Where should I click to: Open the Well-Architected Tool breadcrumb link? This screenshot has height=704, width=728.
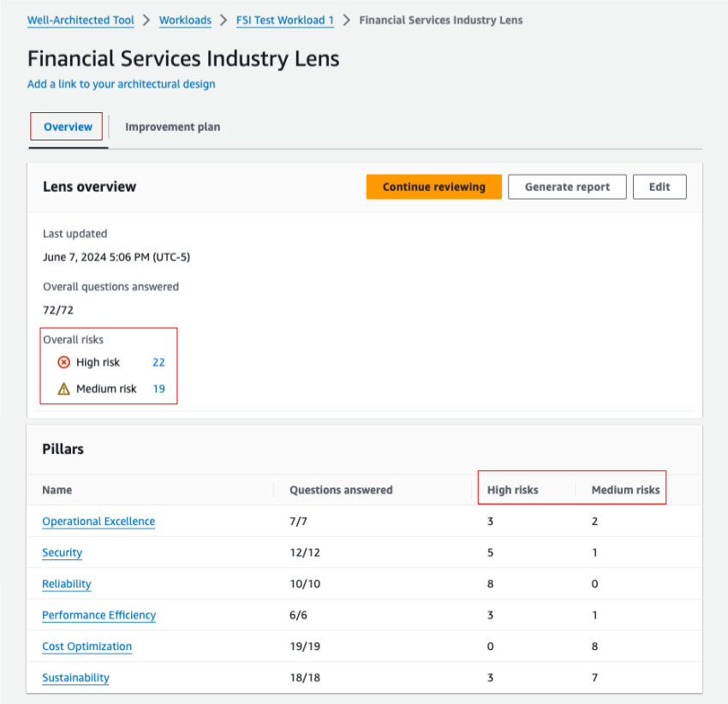tap(81, 20)
